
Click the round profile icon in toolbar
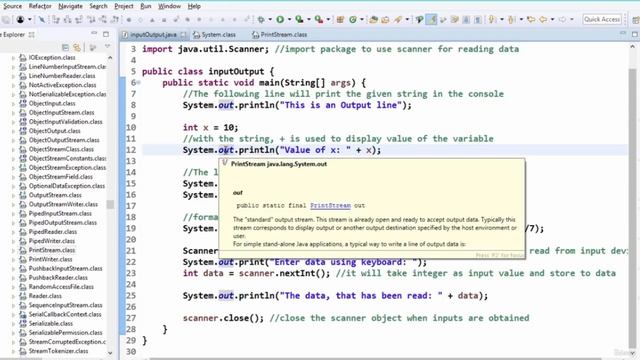(x=20, y=19)
